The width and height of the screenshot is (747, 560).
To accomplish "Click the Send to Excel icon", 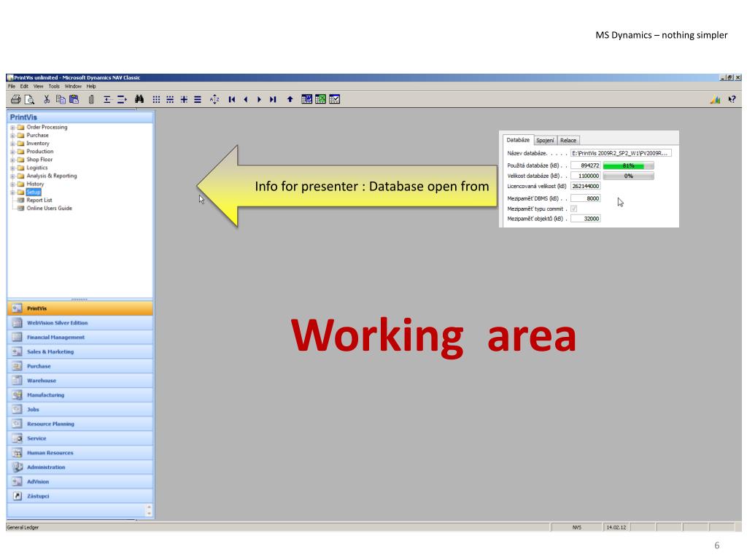I will tap(321, 99).
